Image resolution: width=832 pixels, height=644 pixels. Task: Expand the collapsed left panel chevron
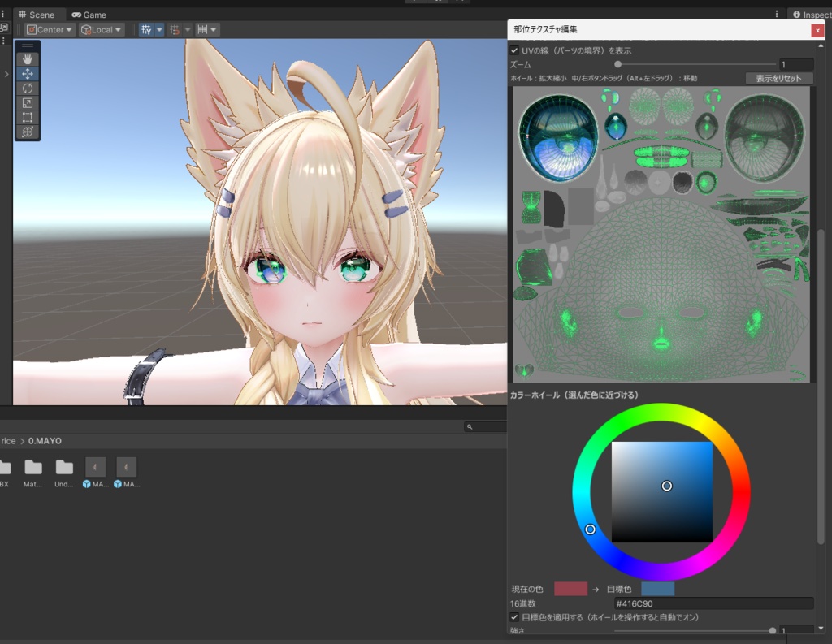(6, 74)
